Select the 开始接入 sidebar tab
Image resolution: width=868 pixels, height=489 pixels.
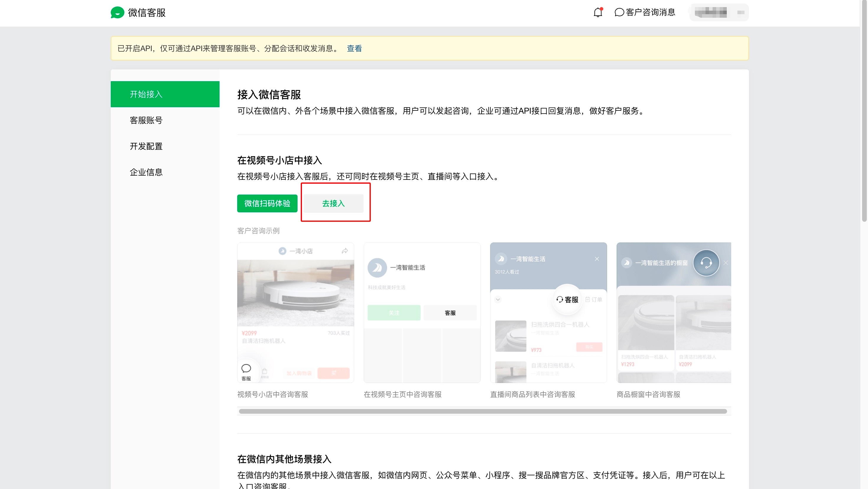coord(165,94)
